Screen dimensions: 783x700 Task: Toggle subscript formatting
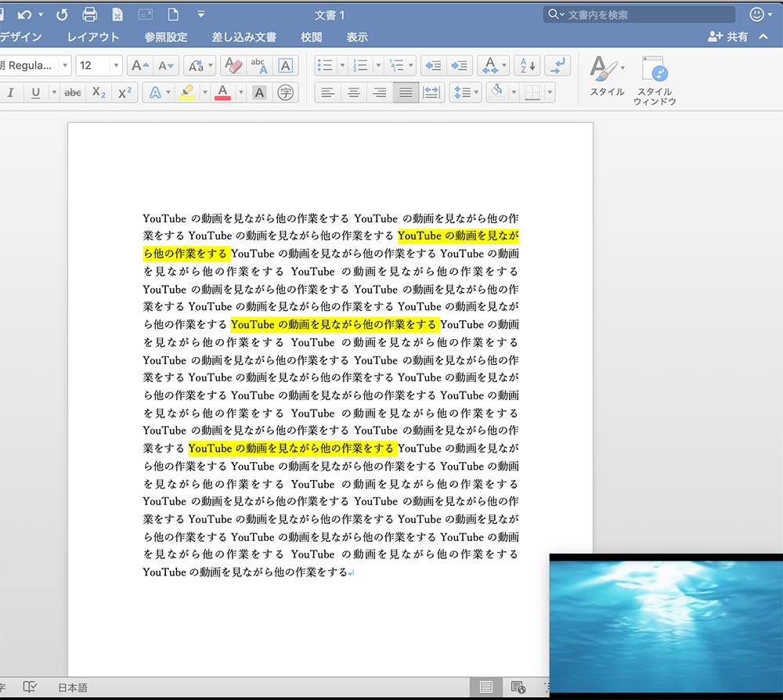coord(99,92)
